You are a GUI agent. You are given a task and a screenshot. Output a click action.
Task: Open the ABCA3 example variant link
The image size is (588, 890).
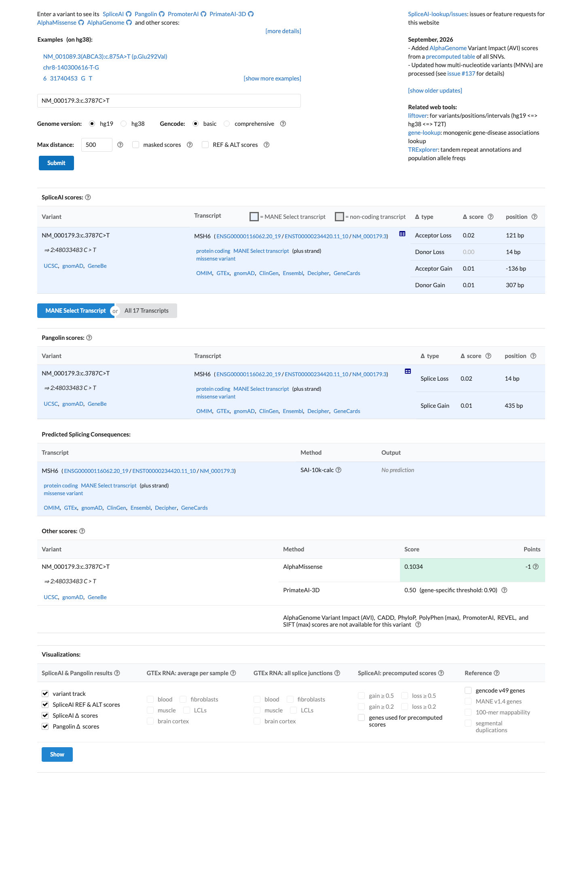(x=105, y=57)
